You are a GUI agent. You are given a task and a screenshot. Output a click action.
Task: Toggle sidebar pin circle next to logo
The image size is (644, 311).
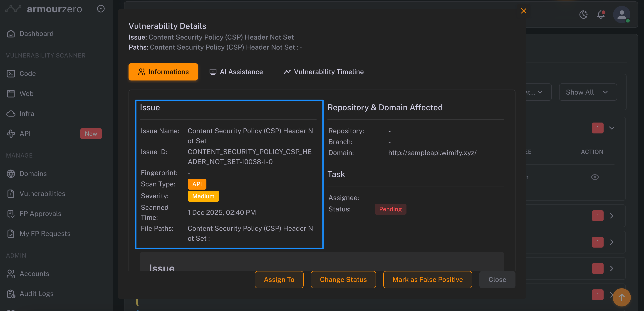coord(101,9)
